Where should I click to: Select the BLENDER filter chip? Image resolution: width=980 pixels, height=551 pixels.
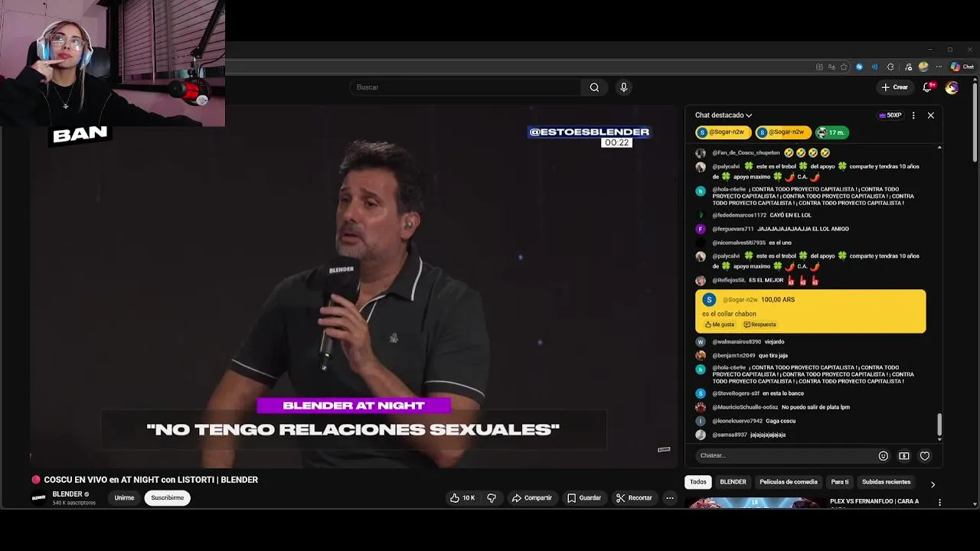point(733,482)
